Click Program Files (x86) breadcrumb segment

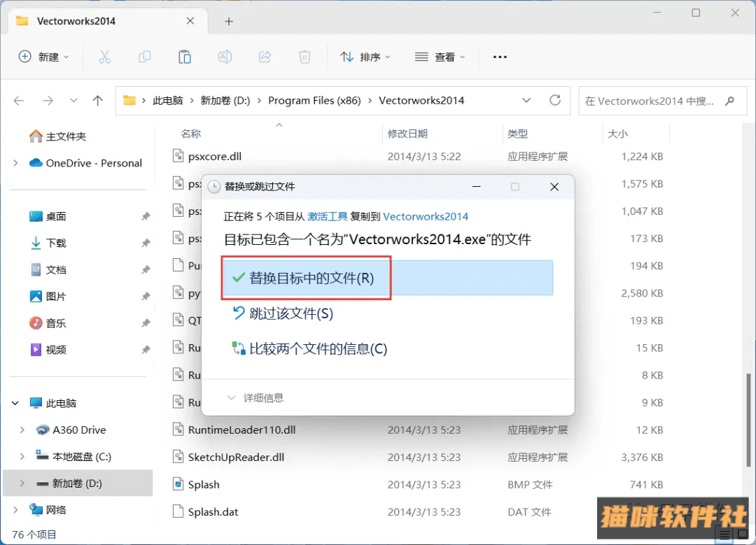point(314,100)
